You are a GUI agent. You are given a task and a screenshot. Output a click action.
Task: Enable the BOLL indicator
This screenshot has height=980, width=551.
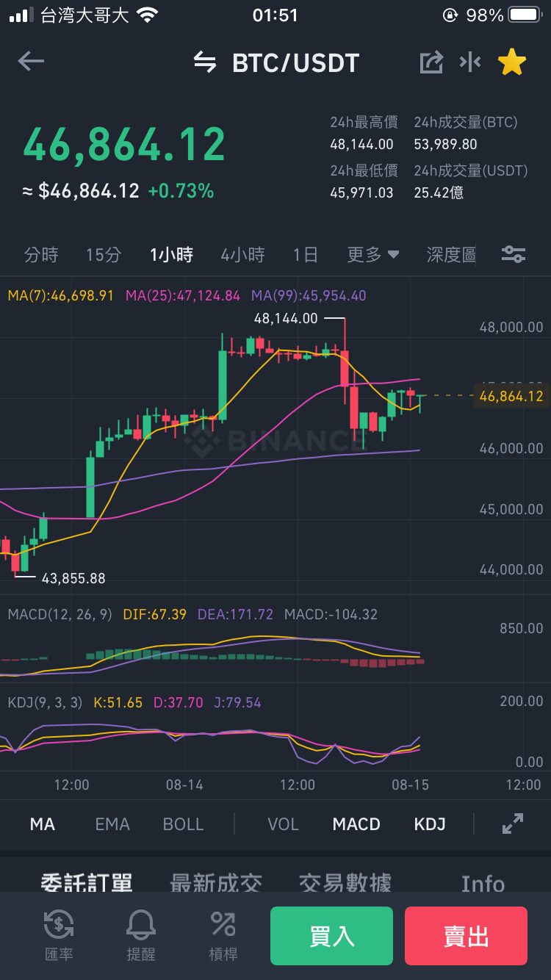(183, 824)
